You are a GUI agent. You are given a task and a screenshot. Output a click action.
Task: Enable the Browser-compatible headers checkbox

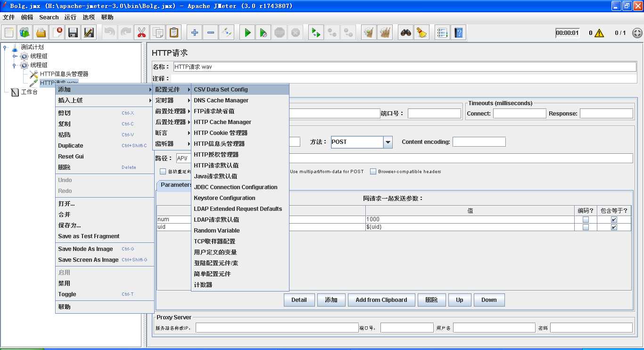[x=373, y=172]
